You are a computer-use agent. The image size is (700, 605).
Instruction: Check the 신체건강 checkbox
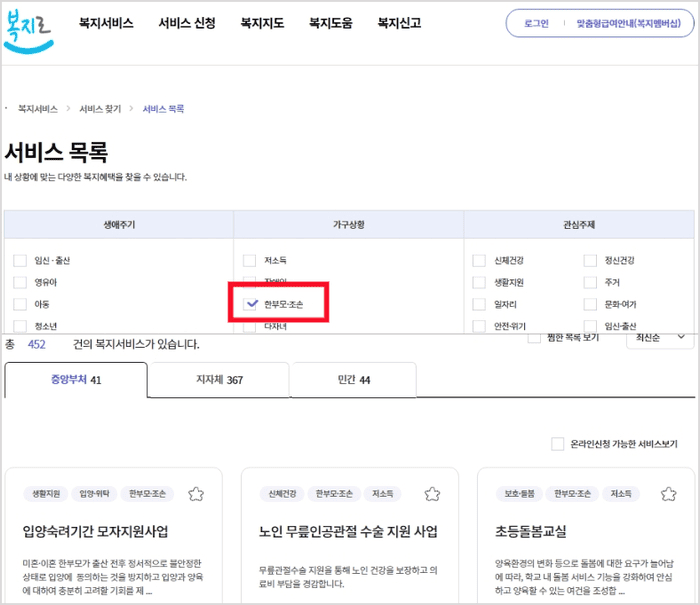(x=479, y=260)
